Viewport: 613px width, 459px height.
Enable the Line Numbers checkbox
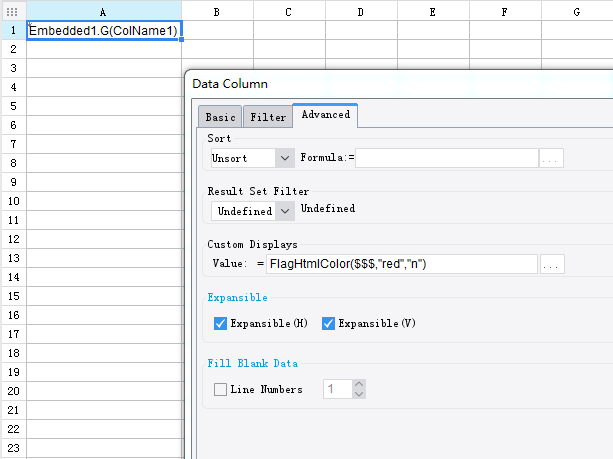pos(220,389)
